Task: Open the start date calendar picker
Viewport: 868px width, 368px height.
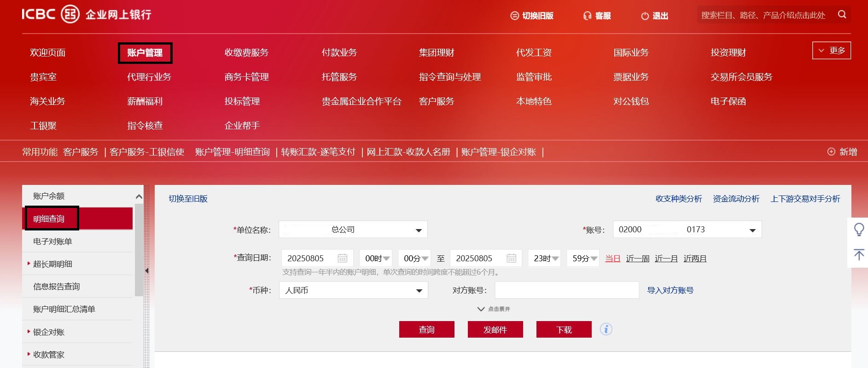Action: pyautogui.click(x=342, y=258)
